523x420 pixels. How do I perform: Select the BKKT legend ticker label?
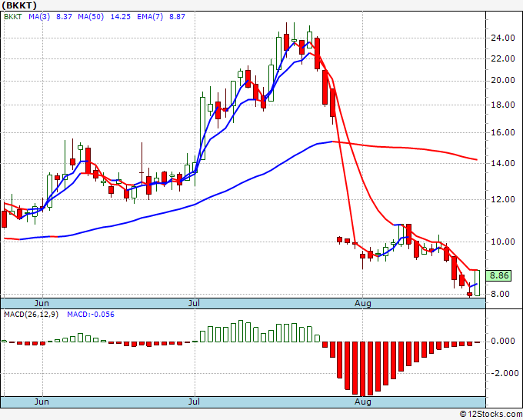12,17
